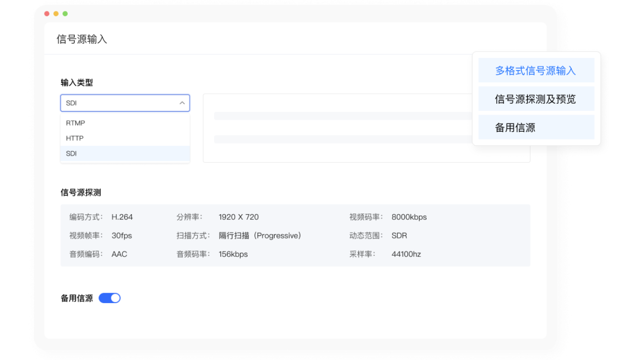Click the 信号源输入 page title
Viewport: 644px width, 360px height.
[x=82, y=39]
